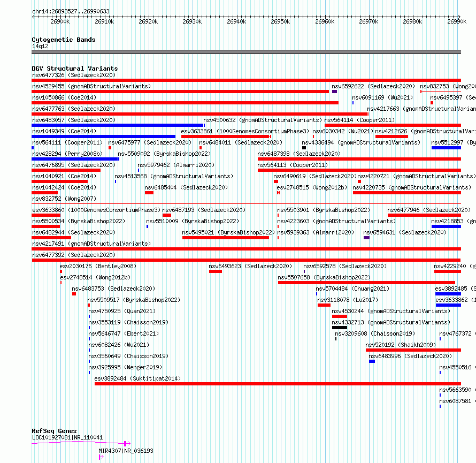Click the blue bar under nsv1049349
Screen dimensions: 476x463
pos(104,136)
